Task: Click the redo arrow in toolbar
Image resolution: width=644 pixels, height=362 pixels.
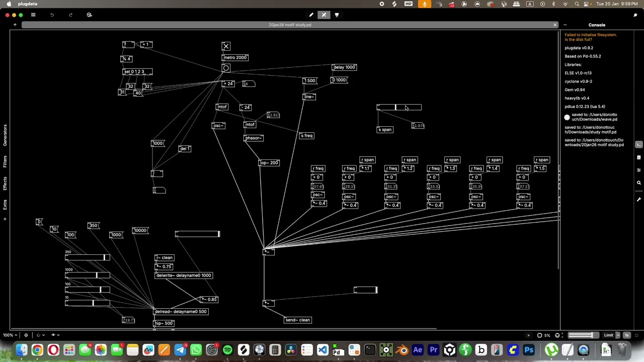Action: pyautogui.click(x=70, y=15)
